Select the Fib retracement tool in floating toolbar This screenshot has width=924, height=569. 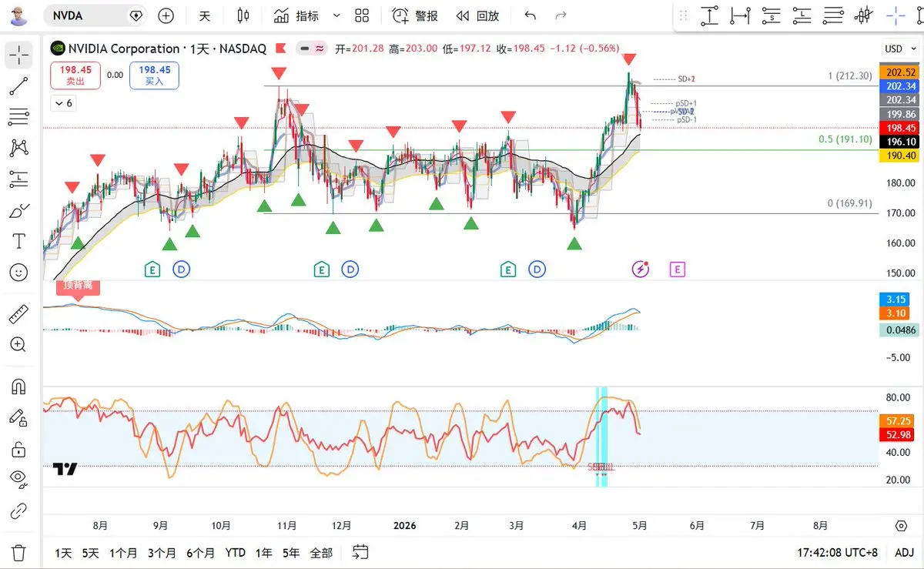[833, 15]
